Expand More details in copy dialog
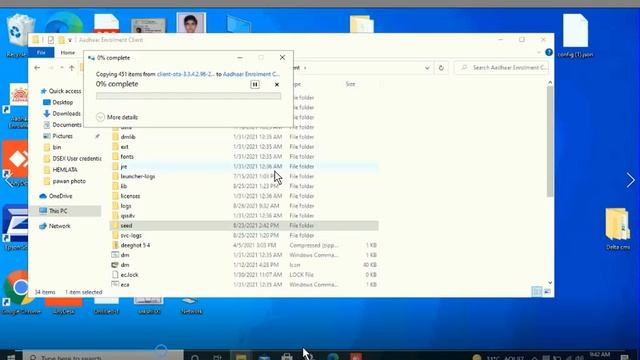The width and height of the screenshot is (640, 360). tap(117, 117)
